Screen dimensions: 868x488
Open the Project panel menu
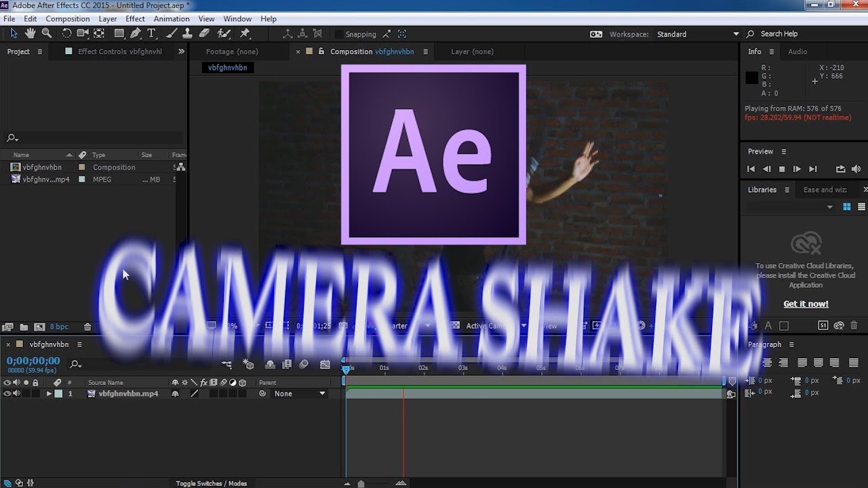tap(39, 52)
